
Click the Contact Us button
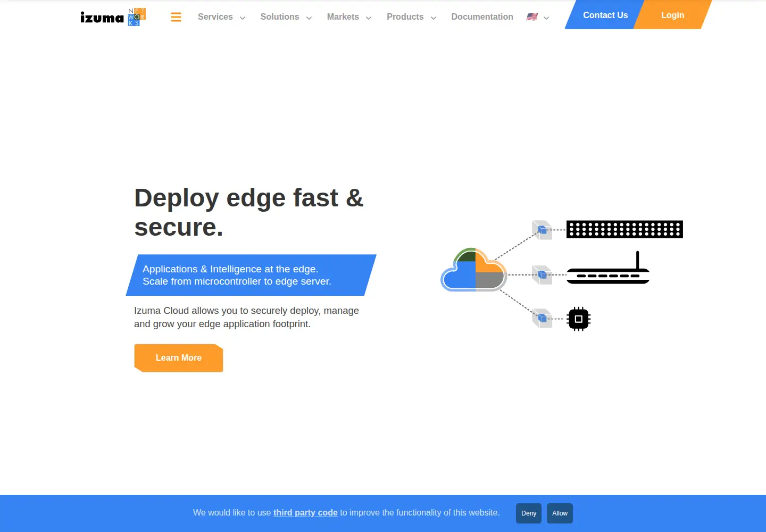click(605, 15)
